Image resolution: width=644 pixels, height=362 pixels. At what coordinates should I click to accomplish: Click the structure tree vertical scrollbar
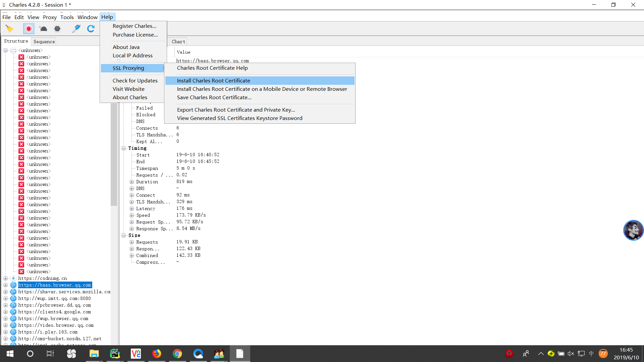coord(114,154)
